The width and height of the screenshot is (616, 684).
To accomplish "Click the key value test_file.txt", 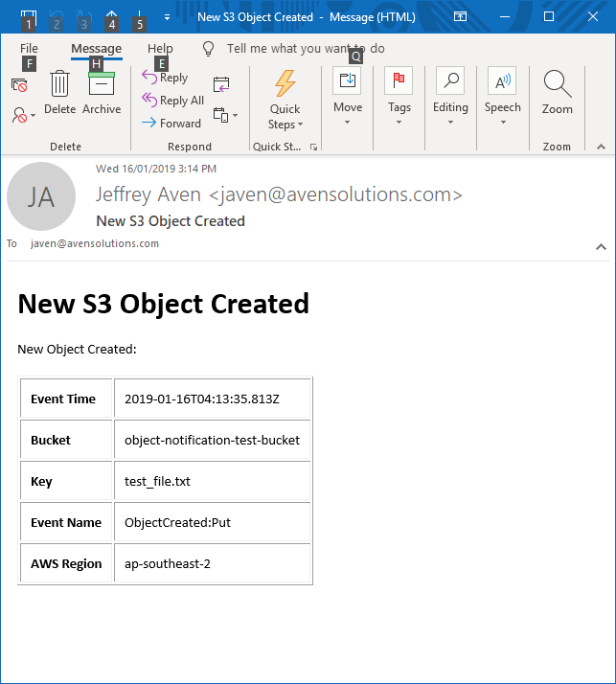I will click(157, 481).
